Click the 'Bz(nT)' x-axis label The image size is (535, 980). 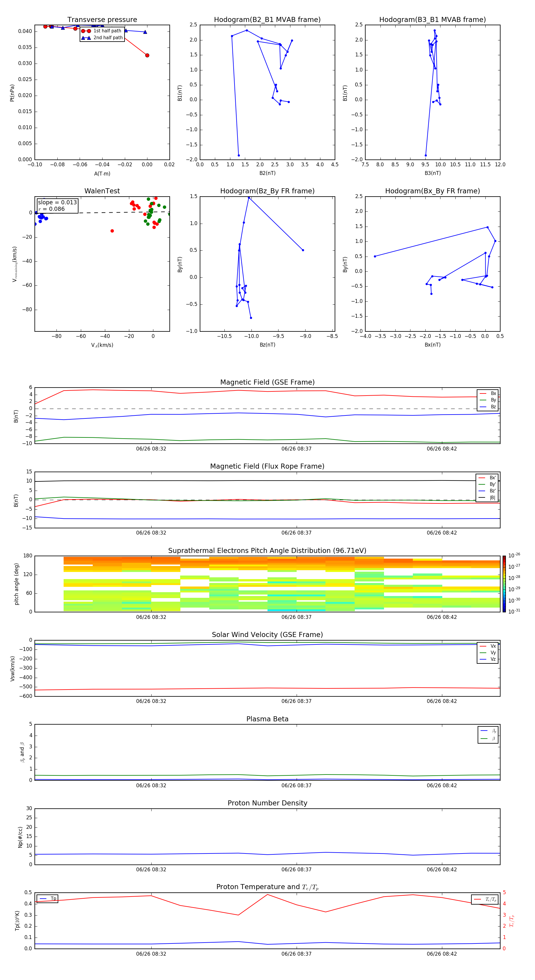[x=267, y=345]
